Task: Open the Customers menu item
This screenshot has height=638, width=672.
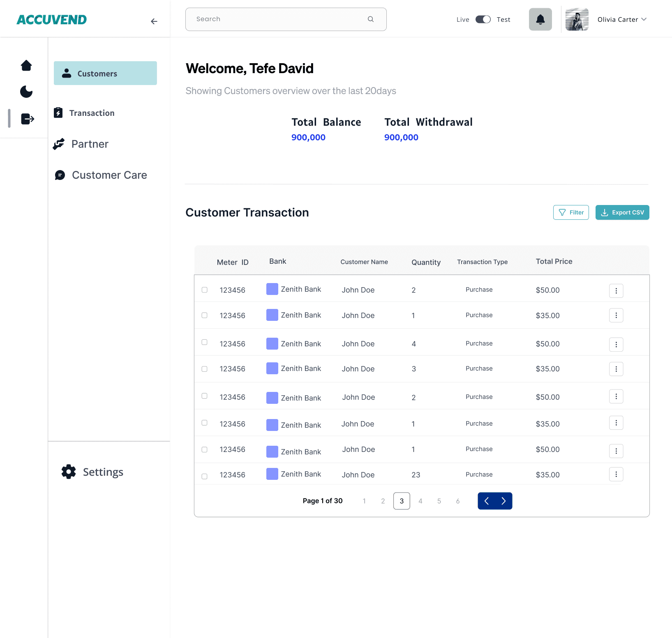Action: pyautogui.click(x=105, y=73)
